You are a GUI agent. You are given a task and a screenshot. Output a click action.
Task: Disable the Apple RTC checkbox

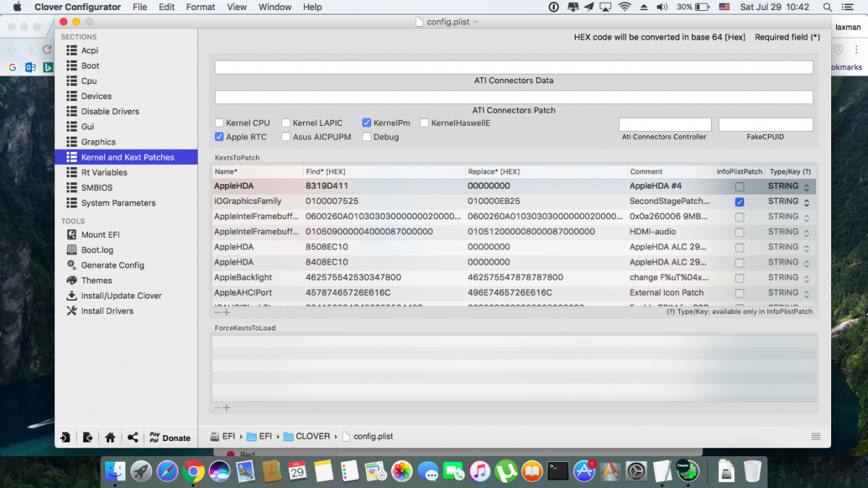(219, 137)
